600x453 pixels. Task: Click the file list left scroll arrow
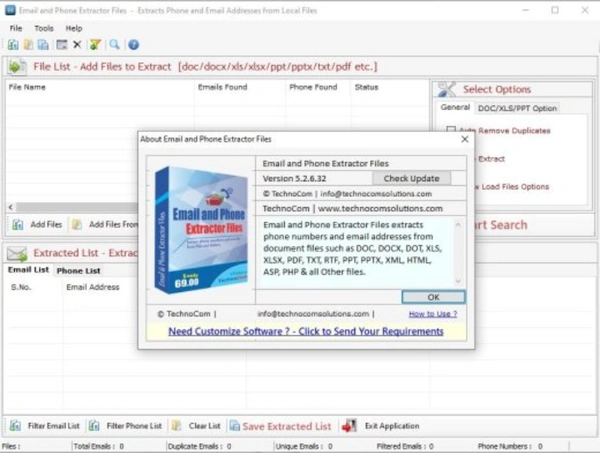click(11, 207)
